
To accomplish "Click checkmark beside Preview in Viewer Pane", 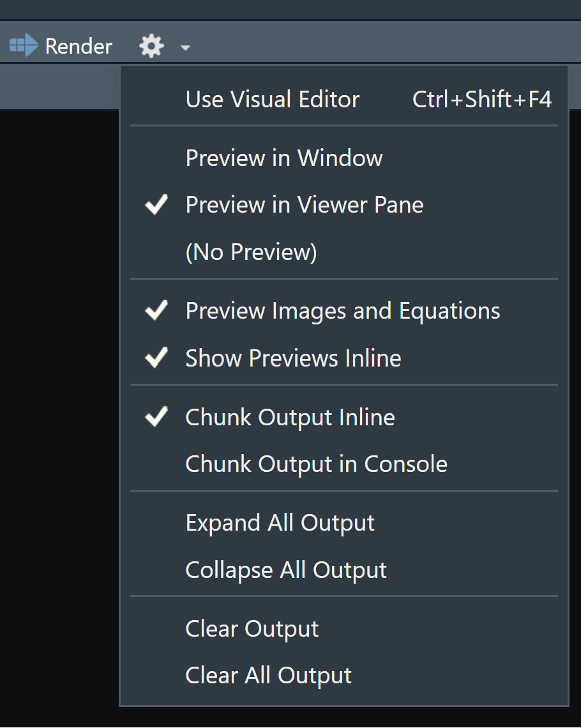I will point(156,205).
